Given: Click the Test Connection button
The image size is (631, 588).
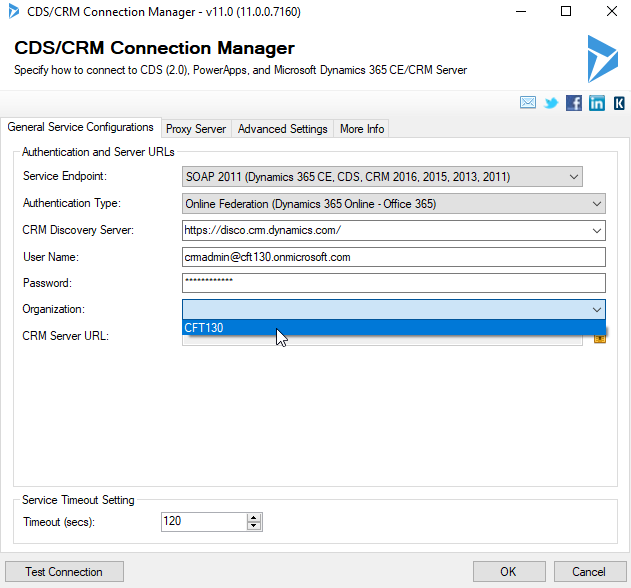Looking at the screenshot, I should (x=64, y=571).
